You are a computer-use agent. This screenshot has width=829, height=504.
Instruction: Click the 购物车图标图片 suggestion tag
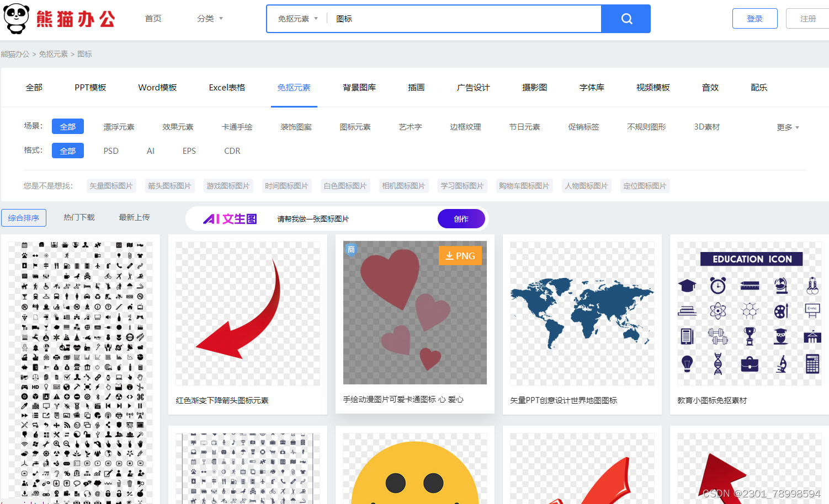(x=524, y=186)
